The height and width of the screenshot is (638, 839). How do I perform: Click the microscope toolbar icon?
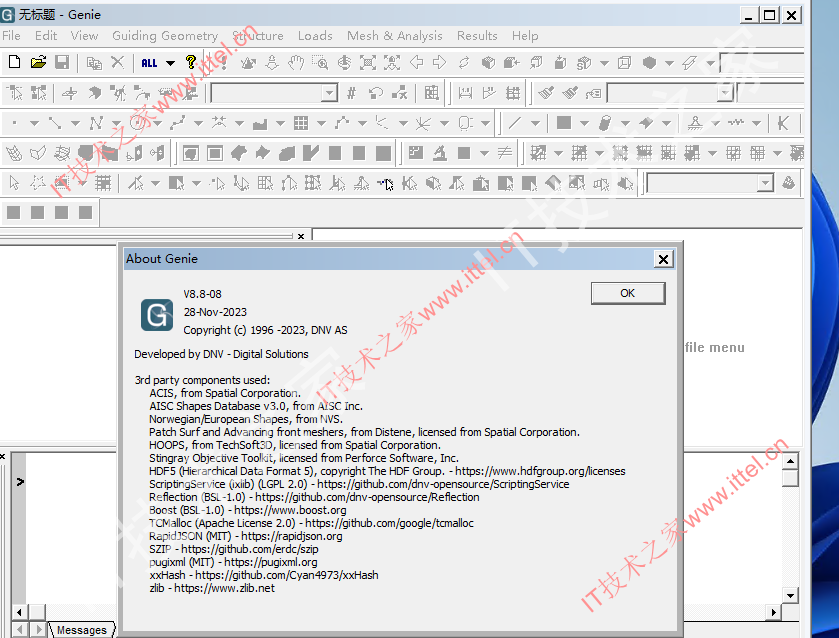[440, 153]
